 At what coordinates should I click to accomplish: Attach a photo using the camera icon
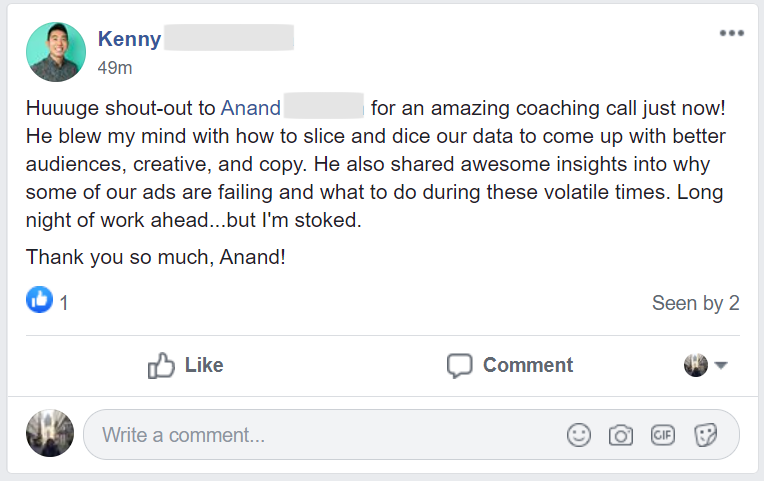(x=620, y=435)
